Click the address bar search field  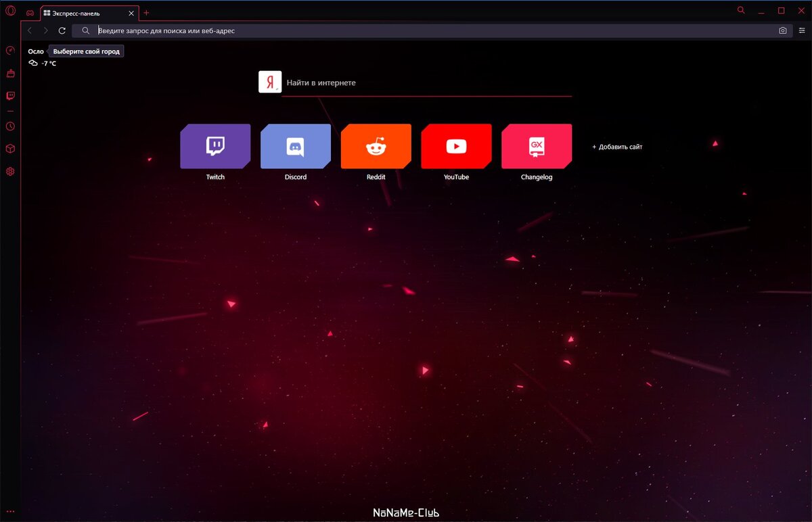click(433, 30)
